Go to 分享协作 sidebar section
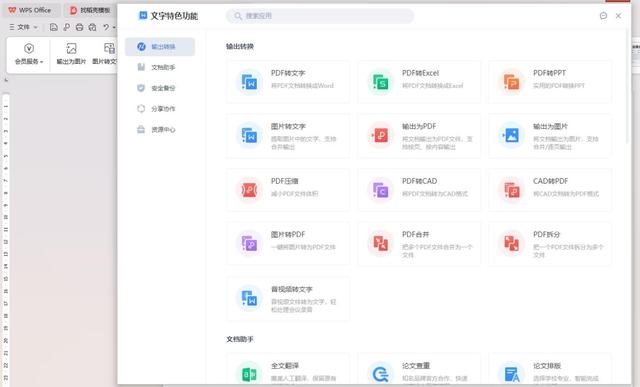This screenshot has width=640, height=387. [x=160, y=109]
